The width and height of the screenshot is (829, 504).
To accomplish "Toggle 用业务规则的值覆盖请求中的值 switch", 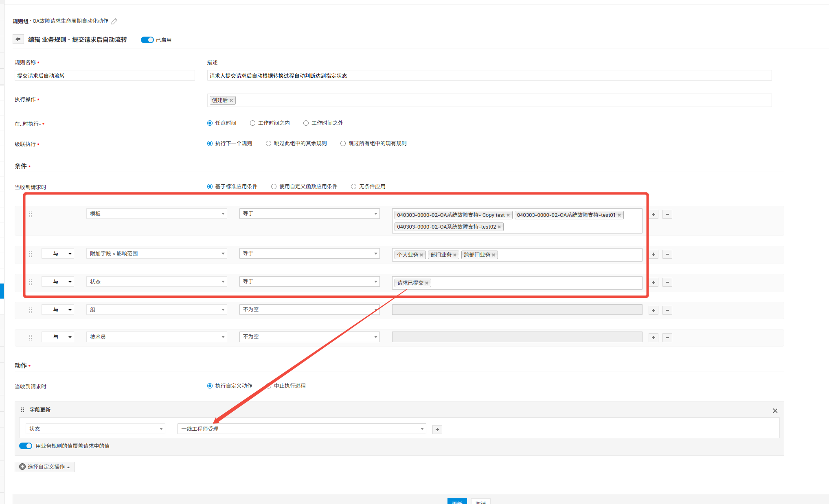I will point(26,446).
